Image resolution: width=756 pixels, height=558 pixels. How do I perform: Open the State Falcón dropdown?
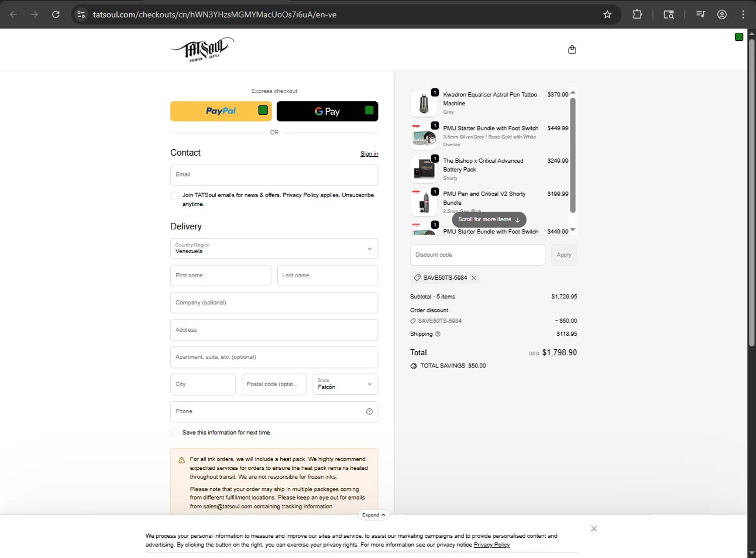(x=345, y=385)
